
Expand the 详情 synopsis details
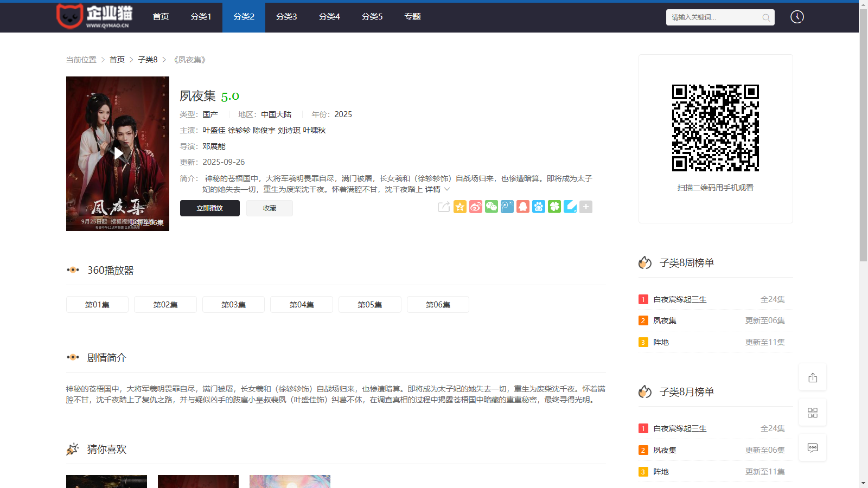pos(437,189)
